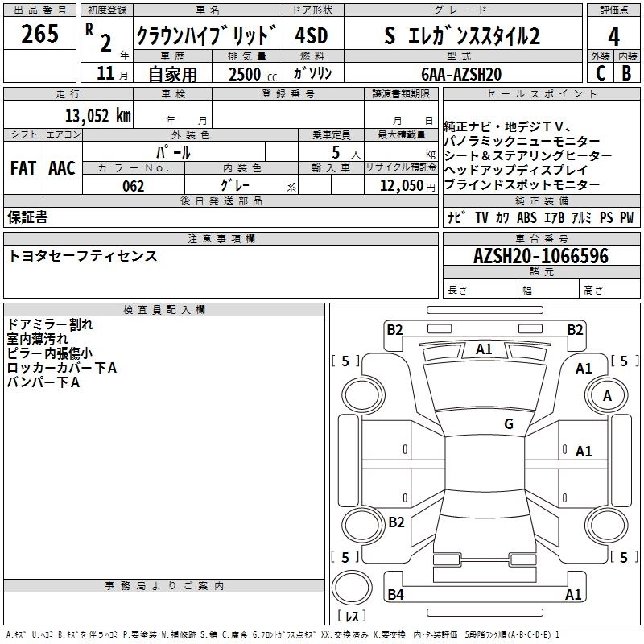Select the B4 mark on the rear bumper
The width and height of the screenshot is (644, 644).
pos(395,595)
